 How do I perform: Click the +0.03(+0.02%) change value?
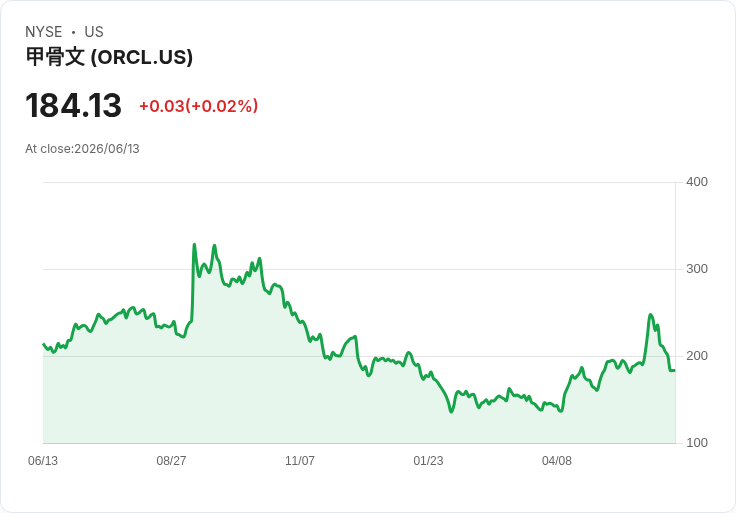point(199,106)
